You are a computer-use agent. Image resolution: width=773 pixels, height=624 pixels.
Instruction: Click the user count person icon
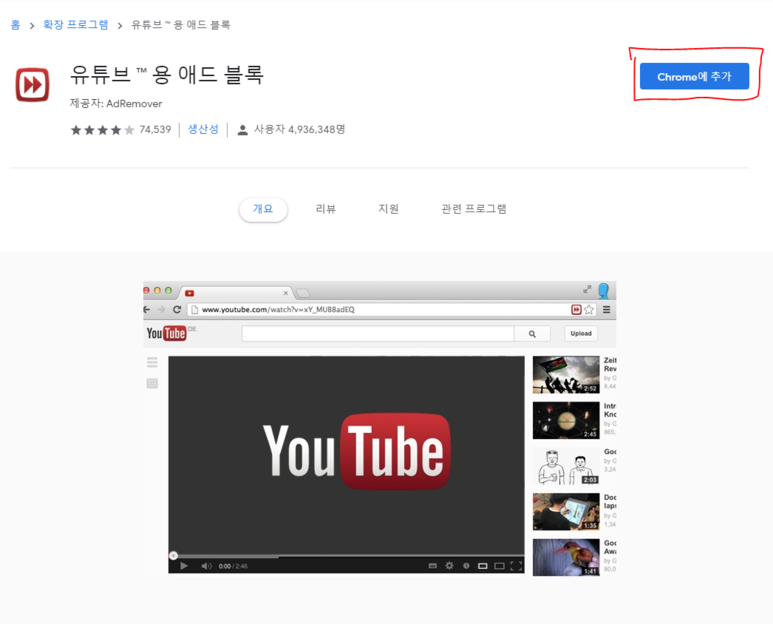tap(242, 130)
